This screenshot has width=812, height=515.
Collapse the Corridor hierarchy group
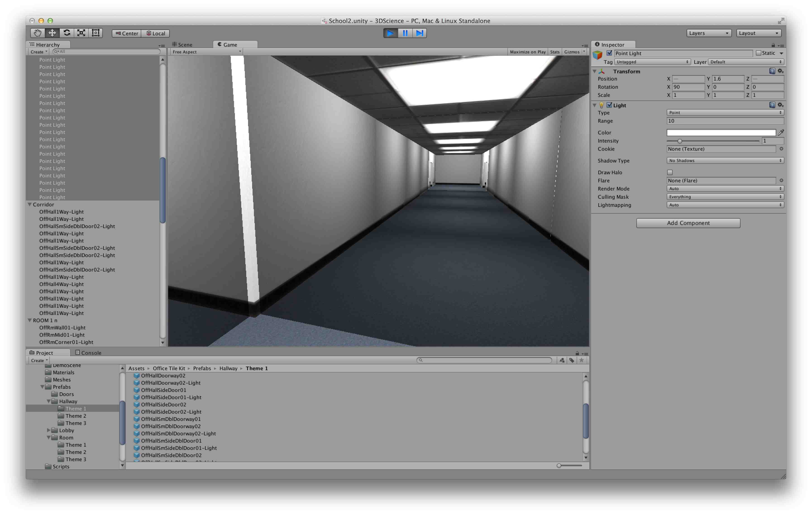(30, 204)
